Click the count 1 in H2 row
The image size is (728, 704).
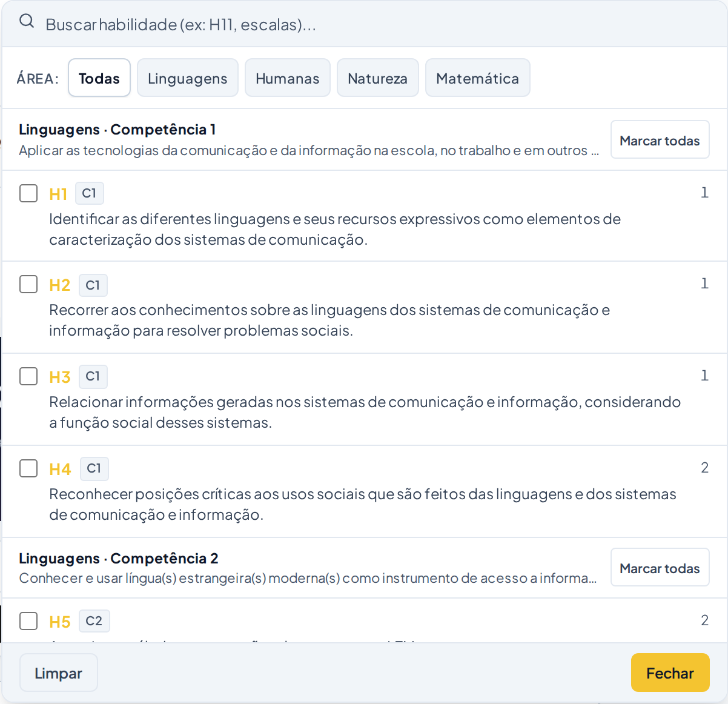tap(704, 284)
